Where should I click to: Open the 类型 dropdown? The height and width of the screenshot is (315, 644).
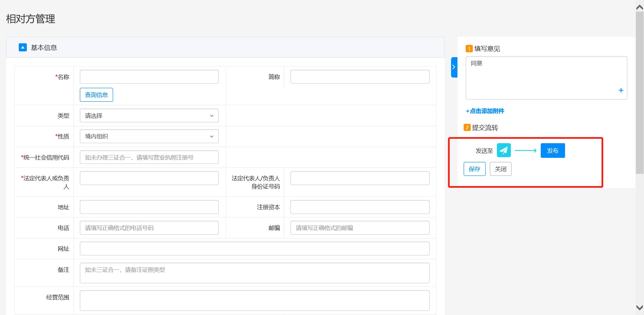(149, 116)
